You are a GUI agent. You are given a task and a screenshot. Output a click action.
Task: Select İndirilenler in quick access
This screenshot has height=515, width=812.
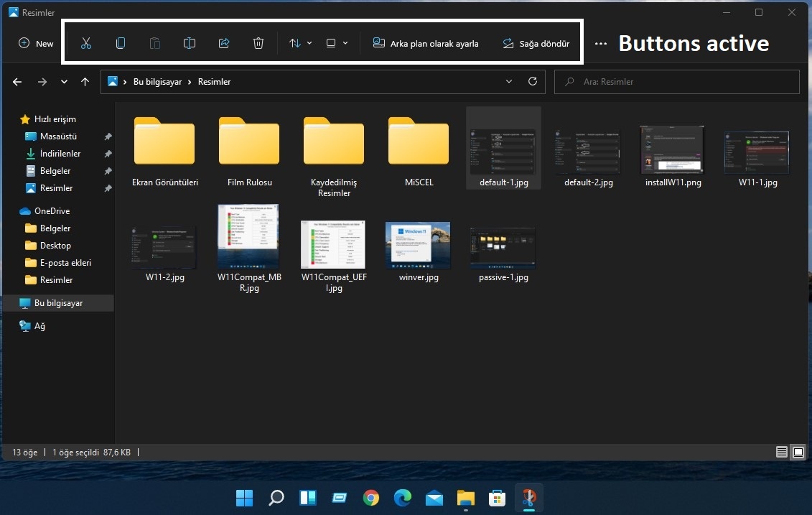(x=60, y=154)
